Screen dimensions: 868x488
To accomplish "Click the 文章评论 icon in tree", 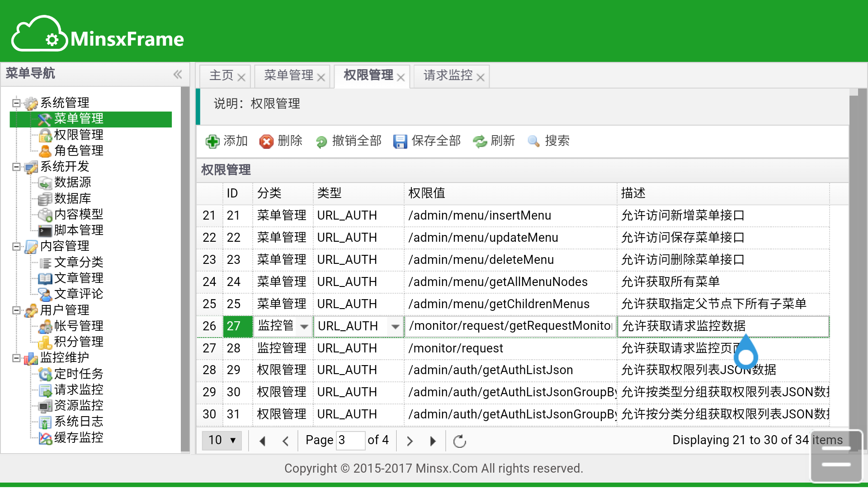I will point(45,295).
